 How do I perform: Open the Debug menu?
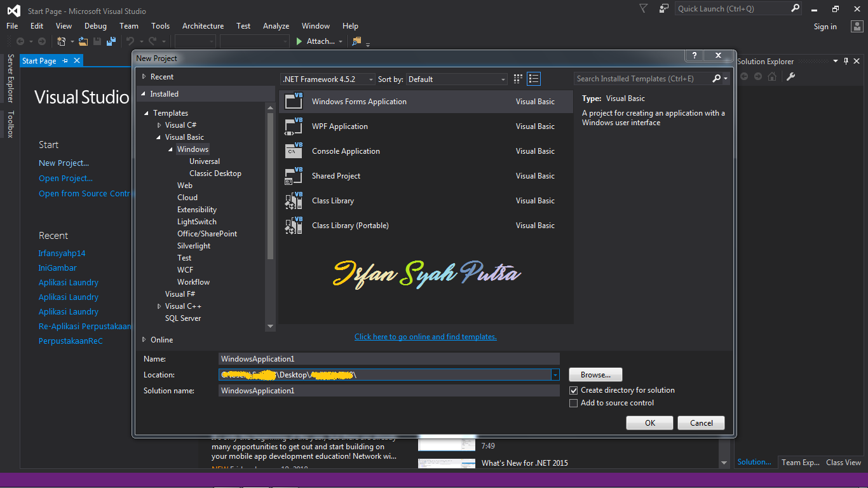pos(96,26)
